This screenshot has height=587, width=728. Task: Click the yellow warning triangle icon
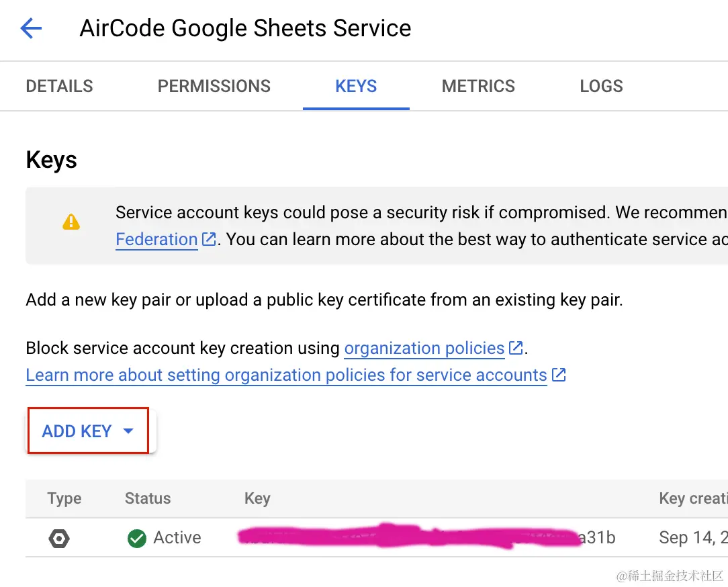71,222
